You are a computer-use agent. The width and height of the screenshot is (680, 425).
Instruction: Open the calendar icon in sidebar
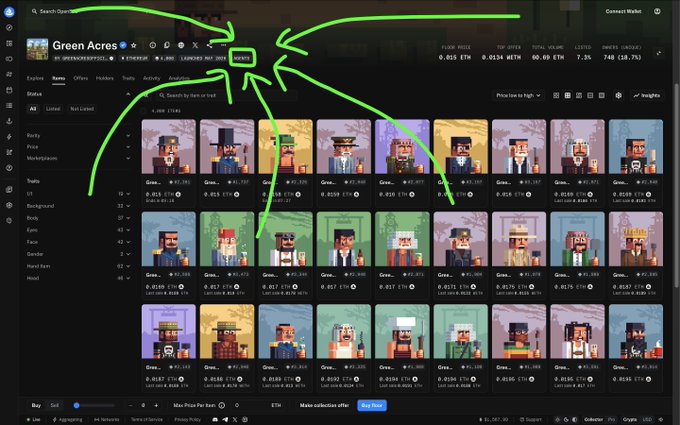tap(9, 90)
